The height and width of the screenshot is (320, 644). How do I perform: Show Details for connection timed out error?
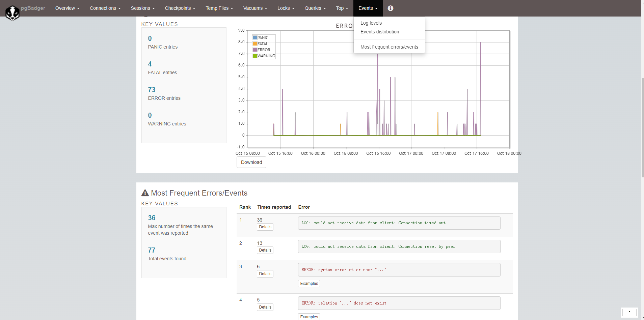pos(265,227)
